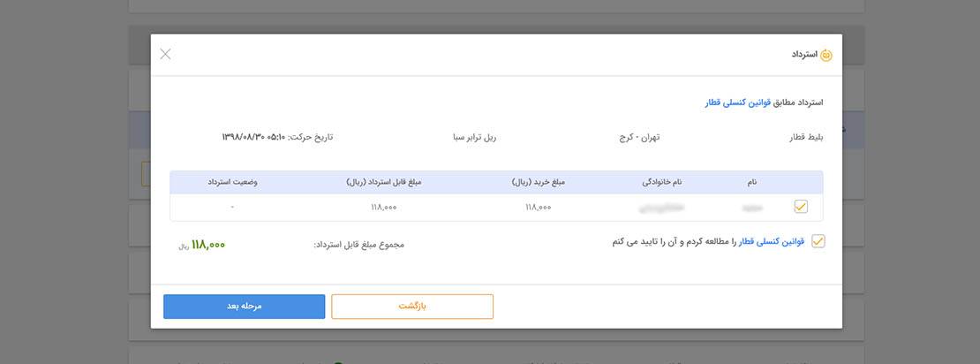Image resolution: width=980 pixels, height=364 pixels.
Task: Close the استرداد refund dialog
Action: pyautogui.click(x=165, y=55)
